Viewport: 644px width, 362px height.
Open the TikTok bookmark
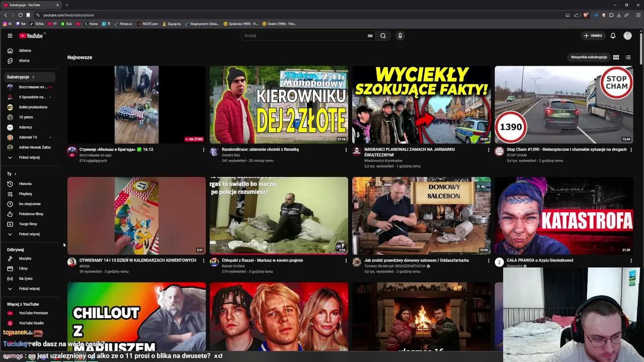pyautogui.click(x=37, y=24)
